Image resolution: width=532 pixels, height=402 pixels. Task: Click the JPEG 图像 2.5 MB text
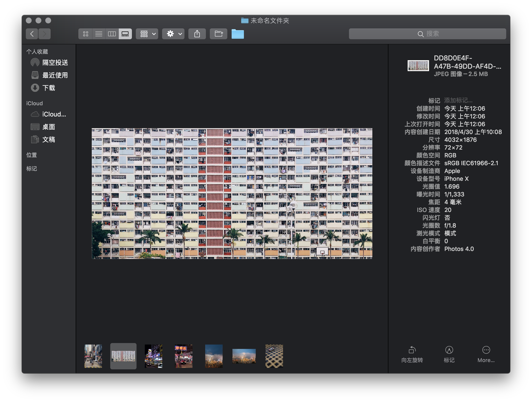461,74
